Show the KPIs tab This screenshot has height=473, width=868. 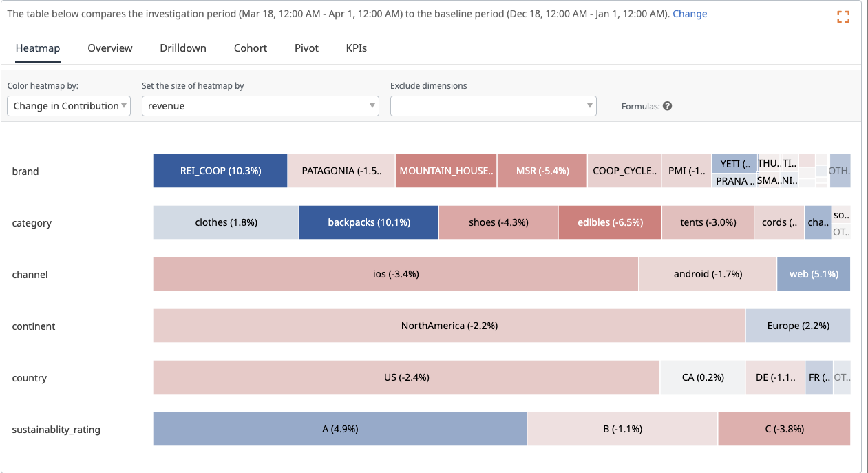coord(356,48)
